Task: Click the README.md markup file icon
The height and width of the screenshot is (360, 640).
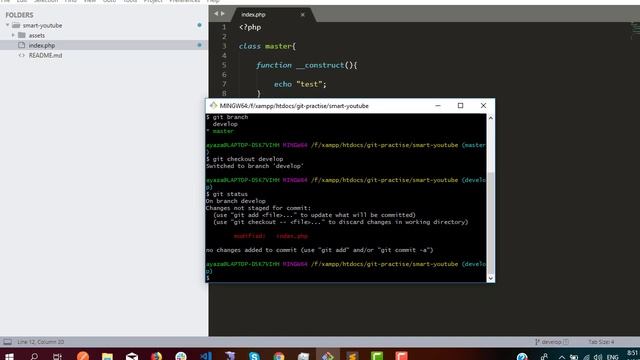Action: (x=22, y=55)
